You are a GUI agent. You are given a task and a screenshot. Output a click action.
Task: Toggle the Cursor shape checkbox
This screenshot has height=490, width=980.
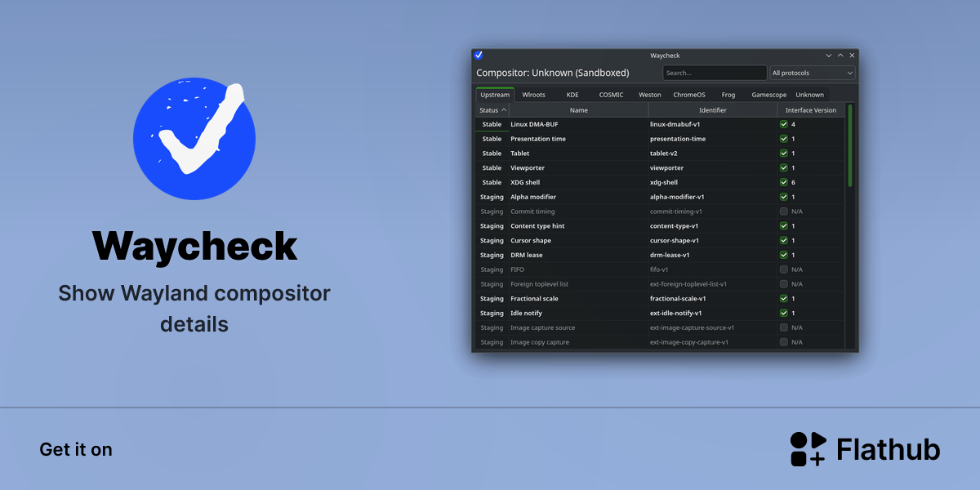click(784, 241)
